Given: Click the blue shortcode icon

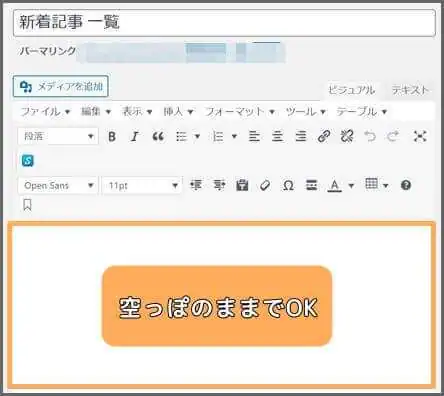Looking at the screenshot, I should coord(28,161).
